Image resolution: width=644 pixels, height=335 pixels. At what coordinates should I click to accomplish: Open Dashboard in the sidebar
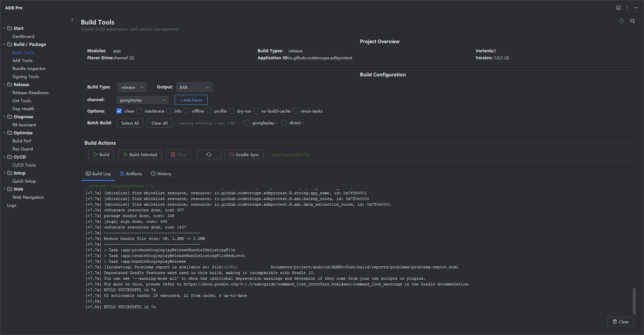click(23, 36)
